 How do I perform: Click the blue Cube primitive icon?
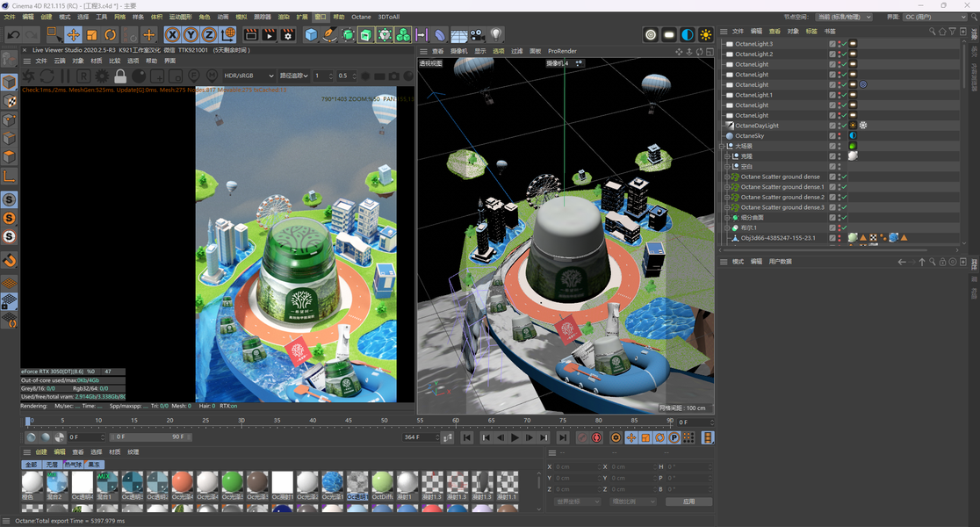coord(311,35)
